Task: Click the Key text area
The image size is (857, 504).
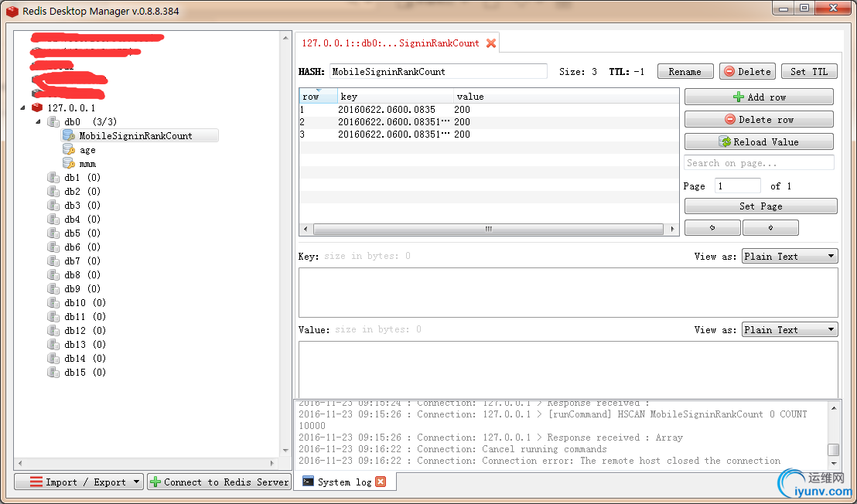Action: pos(568,292)
